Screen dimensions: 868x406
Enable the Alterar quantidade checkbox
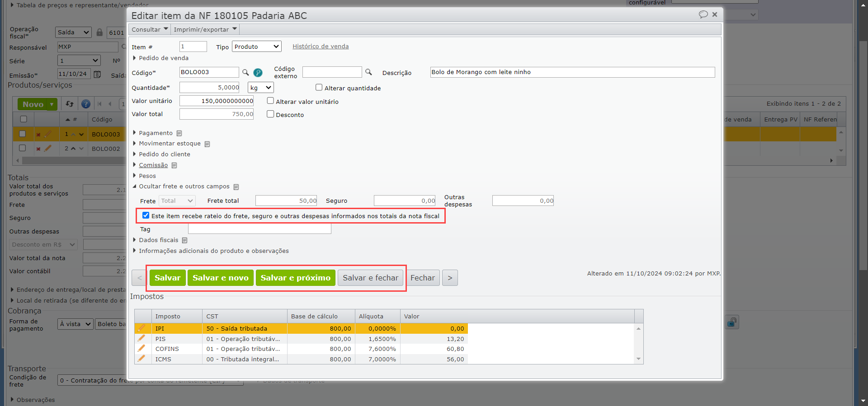coord(319,88)
